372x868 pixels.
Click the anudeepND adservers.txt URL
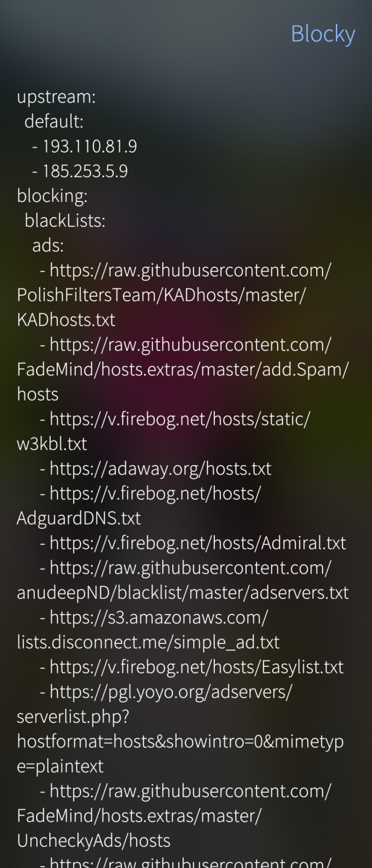click(182, 580)
